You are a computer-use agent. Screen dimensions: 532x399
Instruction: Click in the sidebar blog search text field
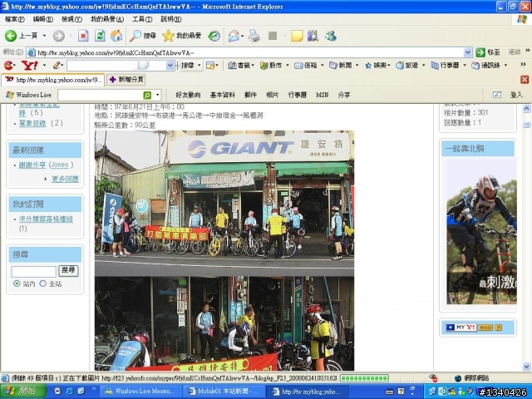(33, 272)
